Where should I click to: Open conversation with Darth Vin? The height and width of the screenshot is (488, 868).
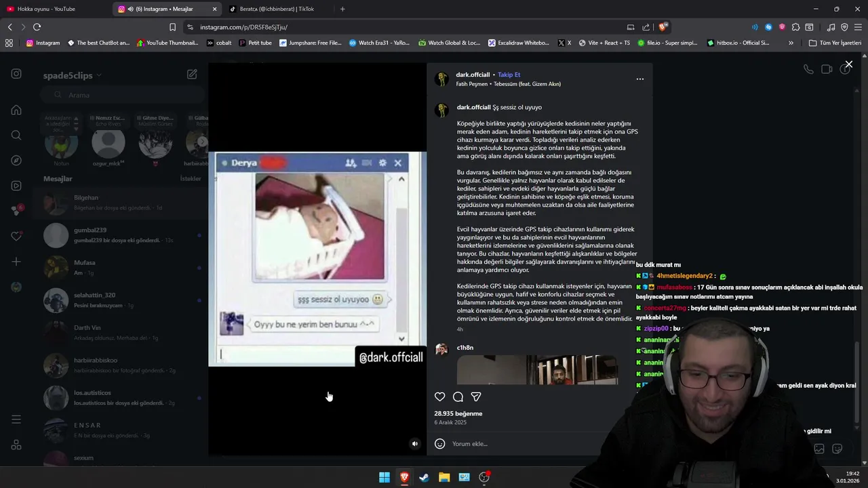pos(123,332)
